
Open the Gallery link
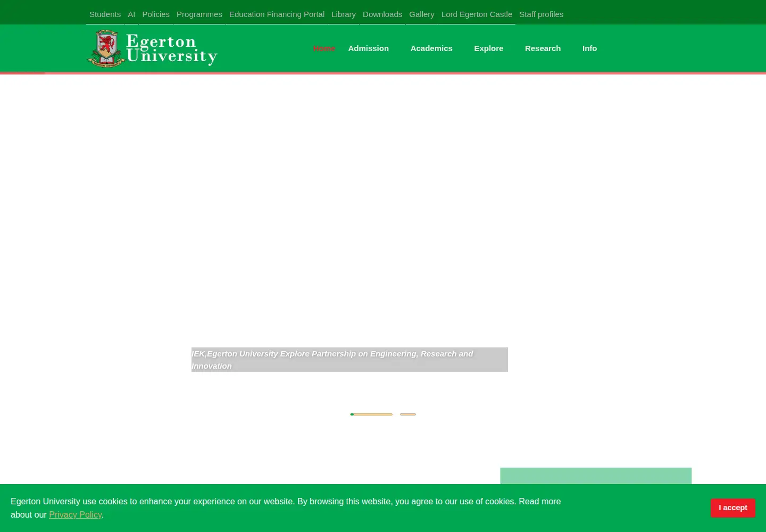coord(422,14)
